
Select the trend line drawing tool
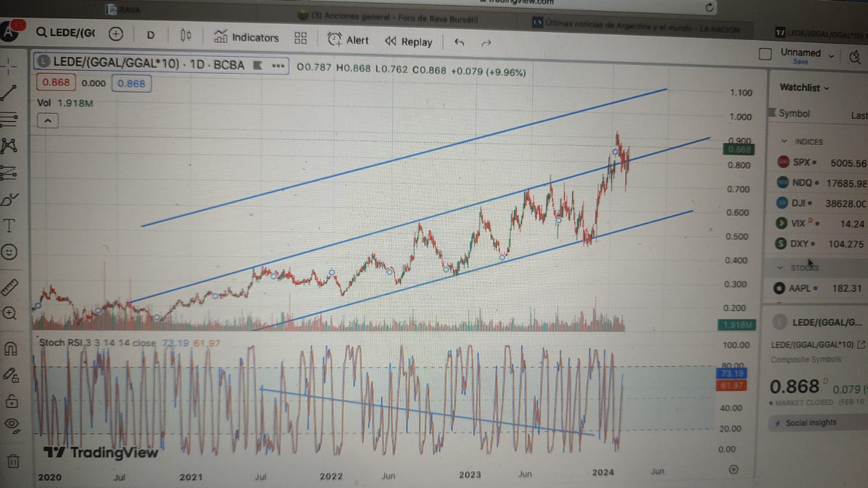(9, 93)
